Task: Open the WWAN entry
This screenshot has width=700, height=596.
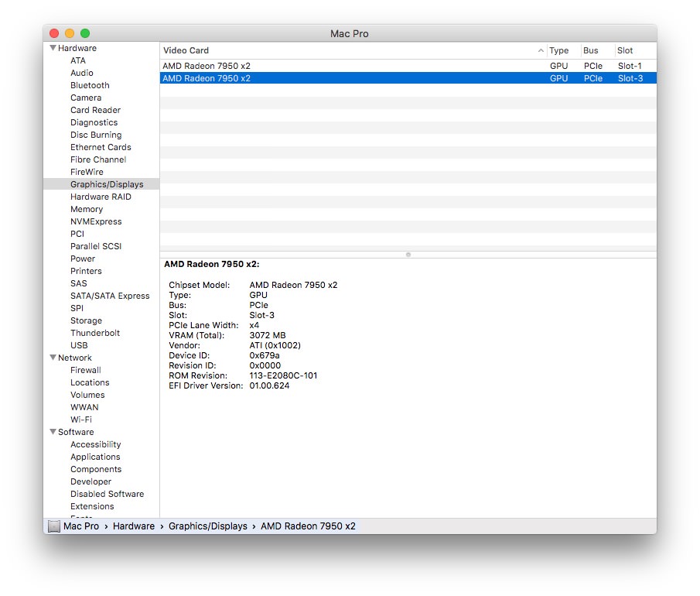Action: [84, 407]
